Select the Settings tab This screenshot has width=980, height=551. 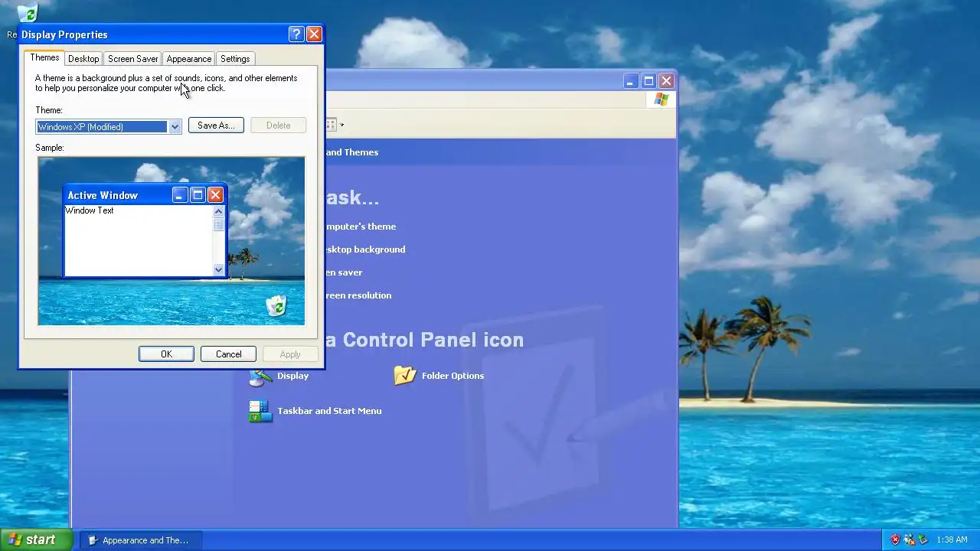235,59
